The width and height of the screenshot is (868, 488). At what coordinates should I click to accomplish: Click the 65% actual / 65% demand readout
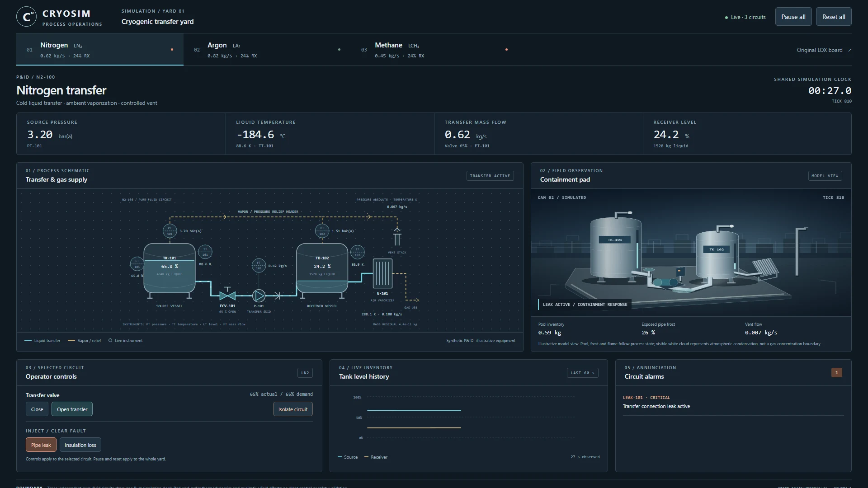[281, 394]
